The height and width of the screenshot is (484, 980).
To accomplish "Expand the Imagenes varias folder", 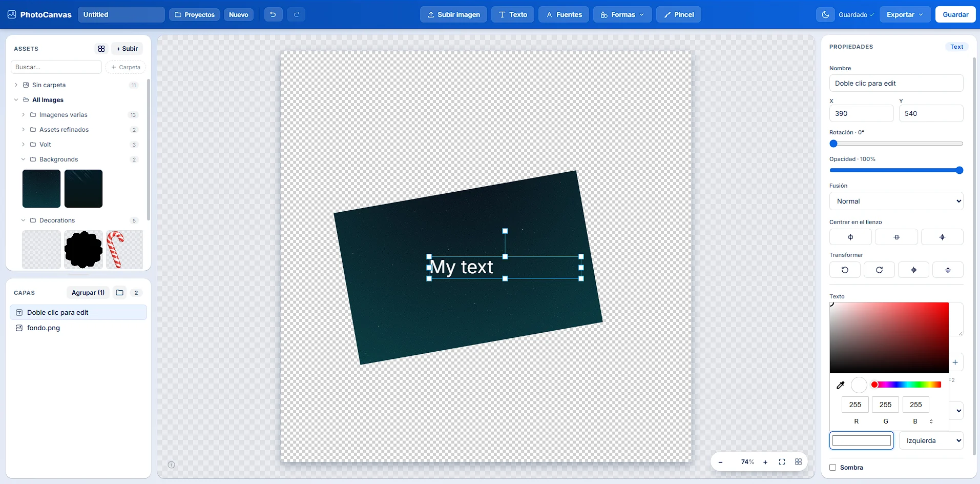I will [23, 115].
